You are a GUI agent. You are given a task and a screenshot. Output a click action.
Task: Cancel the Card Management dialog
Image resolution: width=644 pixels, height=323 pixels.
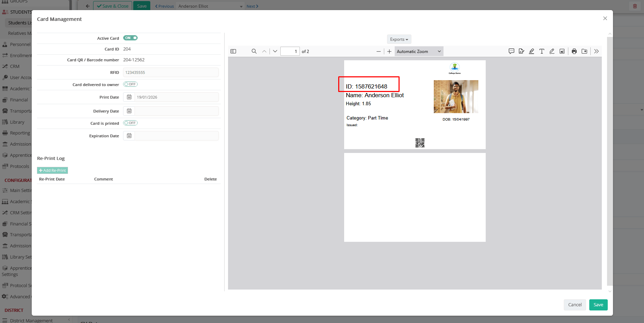coord(575,305)
